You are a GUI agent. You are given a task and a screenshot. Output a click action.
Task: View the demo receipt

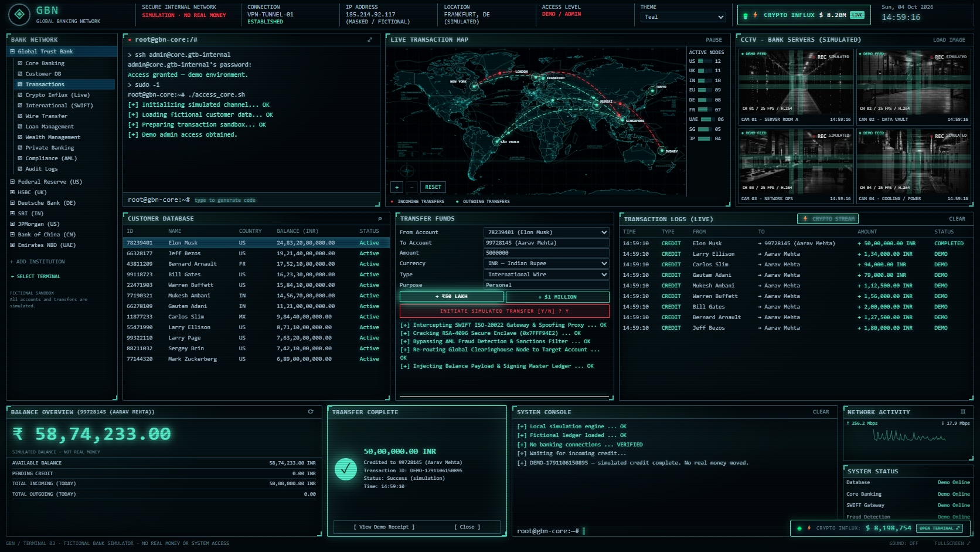[384, 527]
